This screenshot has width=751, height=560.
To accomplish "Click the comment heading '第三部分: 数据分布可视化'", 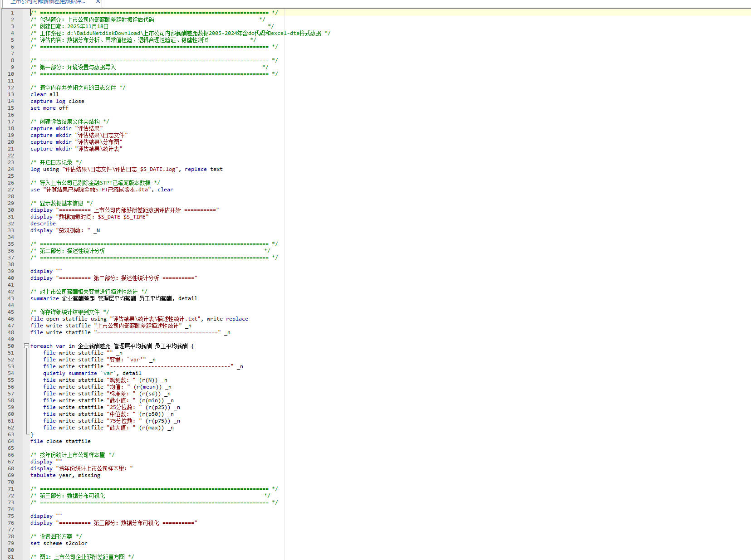I will 150,496.
